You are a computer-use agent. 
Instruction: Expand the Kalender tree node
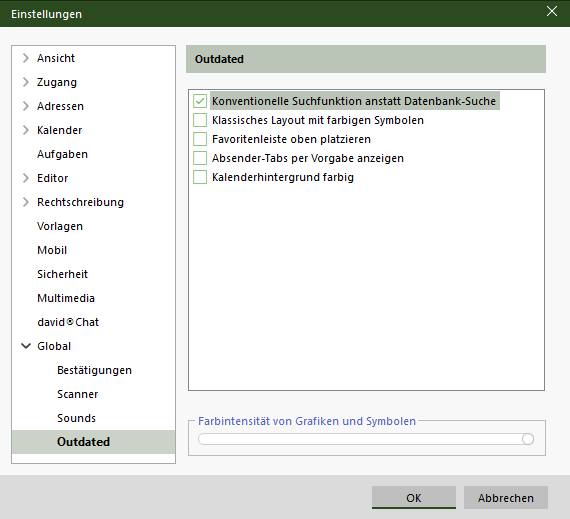pyautogui.click(x=25, y=130)
